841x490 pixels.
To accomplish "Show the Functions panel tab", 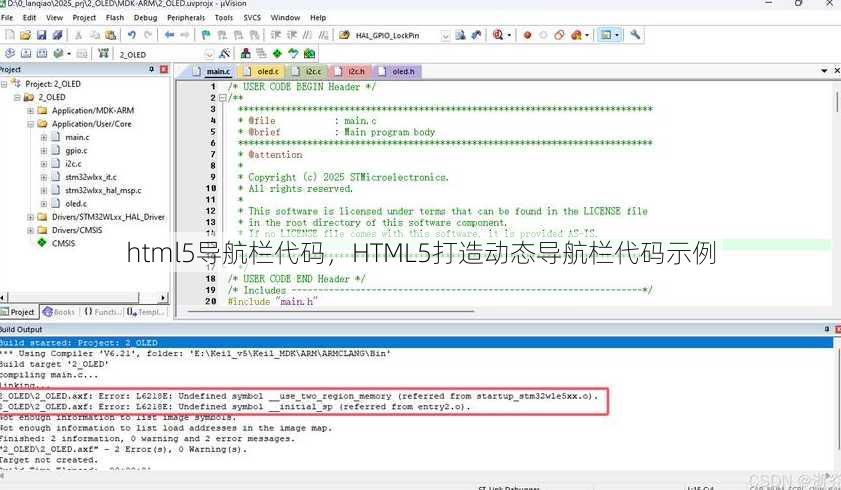I will coord(102,312).
